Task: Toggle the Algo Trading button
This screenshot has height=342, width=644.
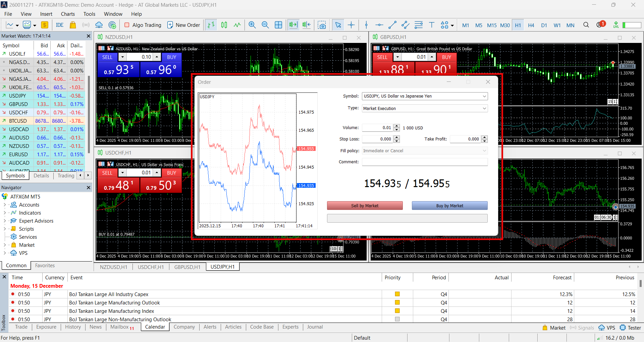Action: pyautogui.click(x=143, y=25)
